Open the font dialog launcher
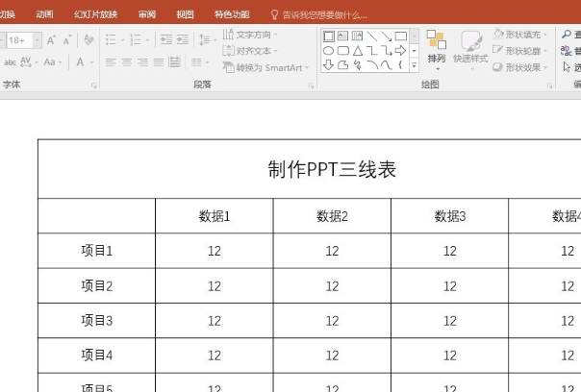This screenshot has height=392, width=581. 93,86
